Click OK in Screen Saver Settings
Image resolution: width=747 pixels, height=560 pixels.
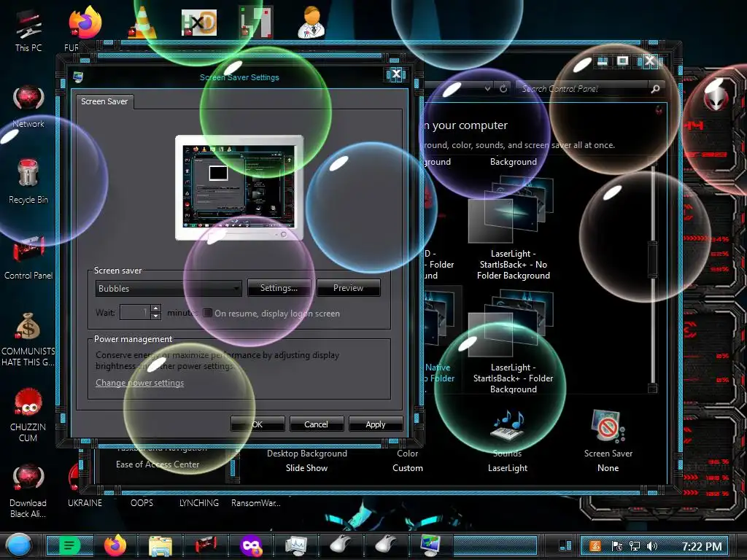258,424
